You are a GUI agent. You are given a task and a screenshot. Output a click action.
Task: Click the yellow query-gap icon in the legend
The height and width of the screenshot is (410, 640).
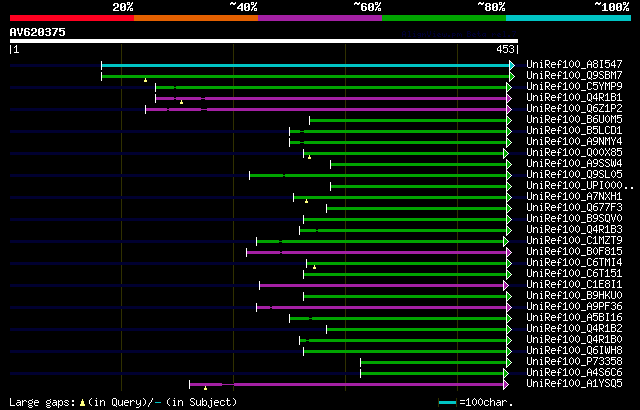point(82,403)
